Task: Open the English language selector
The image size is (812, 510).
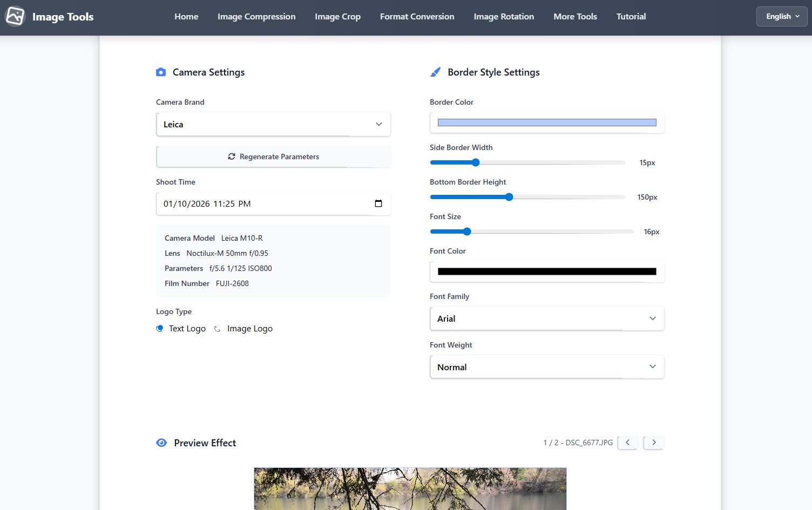Action: (x=782, y=17)
